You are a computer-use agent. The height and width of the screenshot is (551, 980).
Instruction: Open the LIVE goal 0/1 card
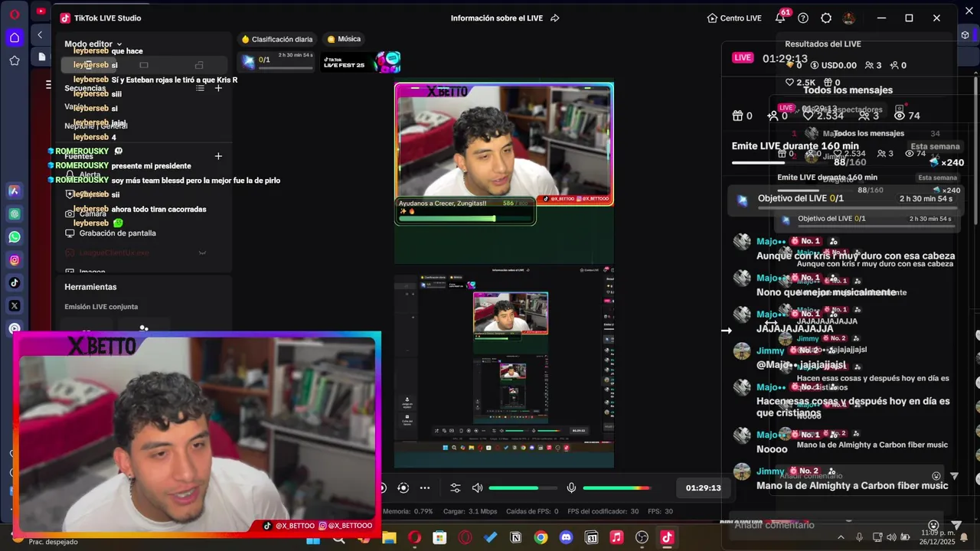click(277, 62)
